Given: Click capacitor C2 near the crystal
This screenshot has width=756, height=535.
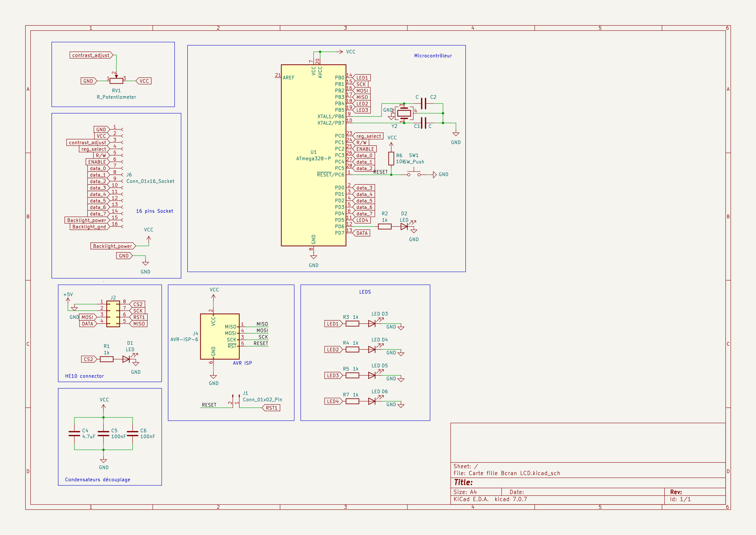Looking at the screenshot, I should point(424,103).
